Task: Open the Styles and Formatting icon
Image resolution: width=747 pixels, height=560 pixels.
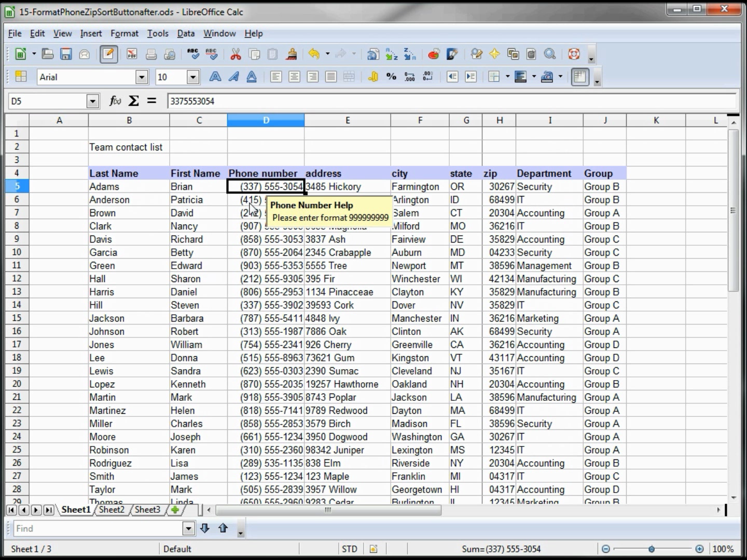Action: pos(21,77)
